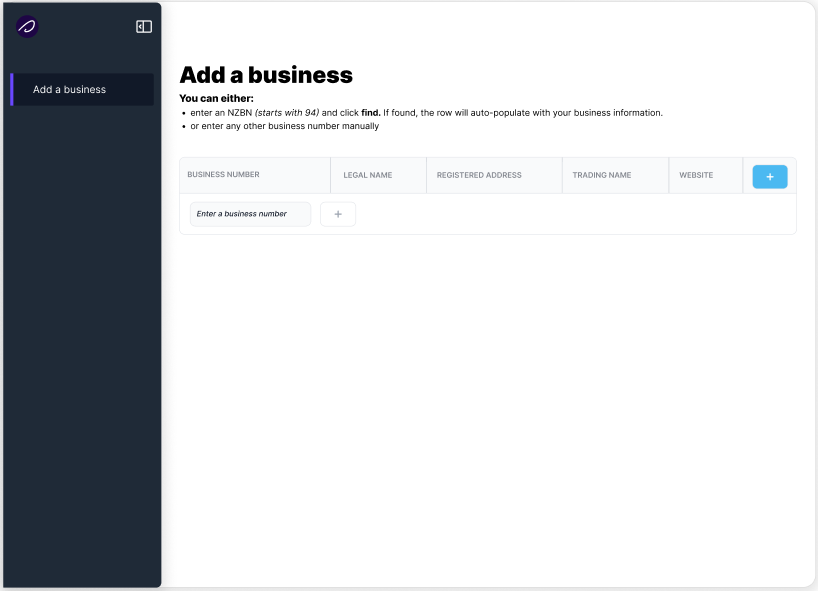This screenshot has width=818, height=591.
Task: Click divider between Trading Name and Website
Action: (668, 175)
